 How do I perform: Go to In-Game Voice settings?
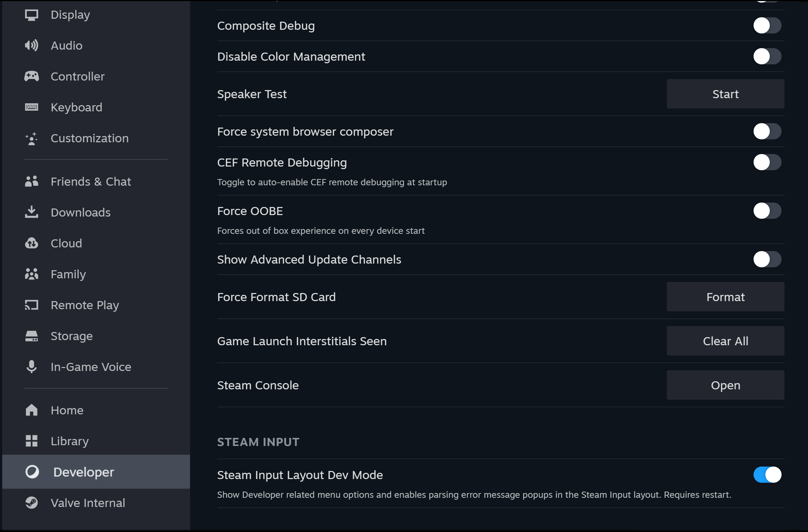[x=96, y=367]
